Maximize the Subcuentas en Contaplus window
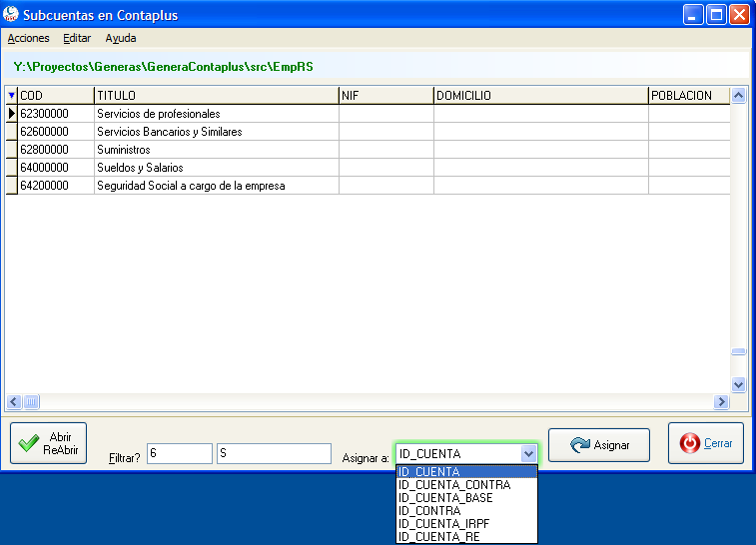 (716, 14)
